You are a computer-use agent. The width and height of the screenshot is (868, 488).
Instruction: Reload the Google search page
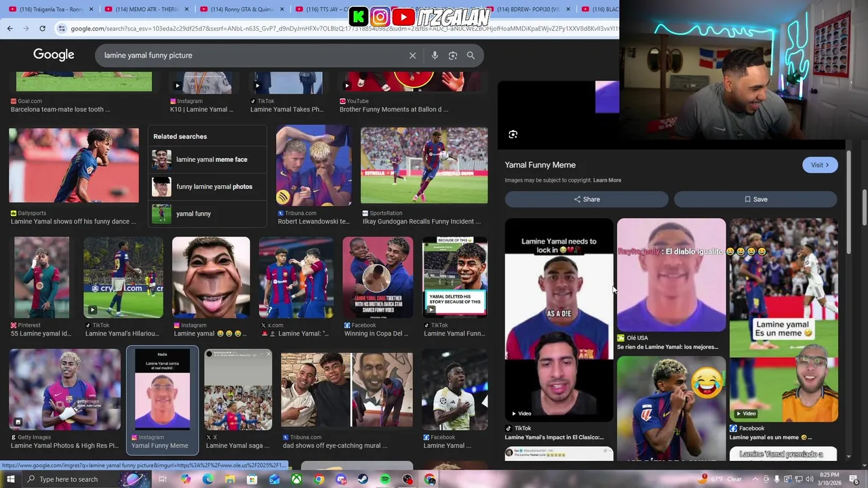tap(42, 28)
